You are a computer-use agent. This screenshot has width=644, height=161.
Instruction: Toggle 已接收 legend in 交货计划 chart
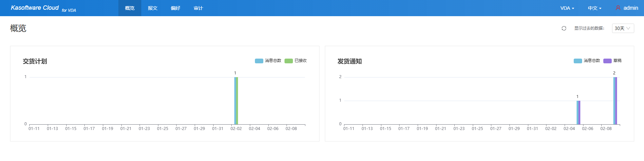[x=296, y=61]
